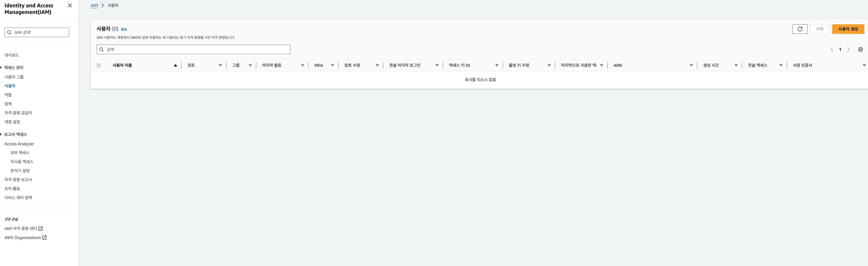Sort by 액세스 키 ID column
Image resolution: width=868 pixels, height=266 pixels.
tap(497, 65)
